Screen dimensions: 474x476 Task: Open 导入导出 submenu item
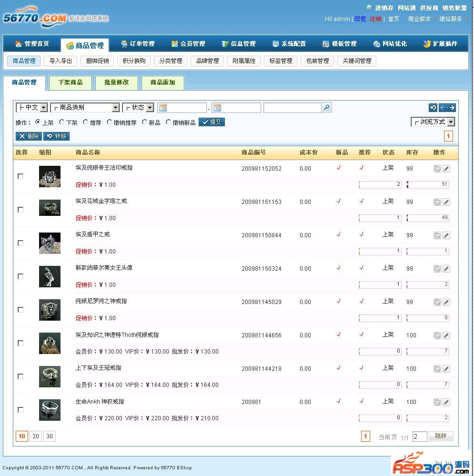pyautogui.click(x=61, y=61)
